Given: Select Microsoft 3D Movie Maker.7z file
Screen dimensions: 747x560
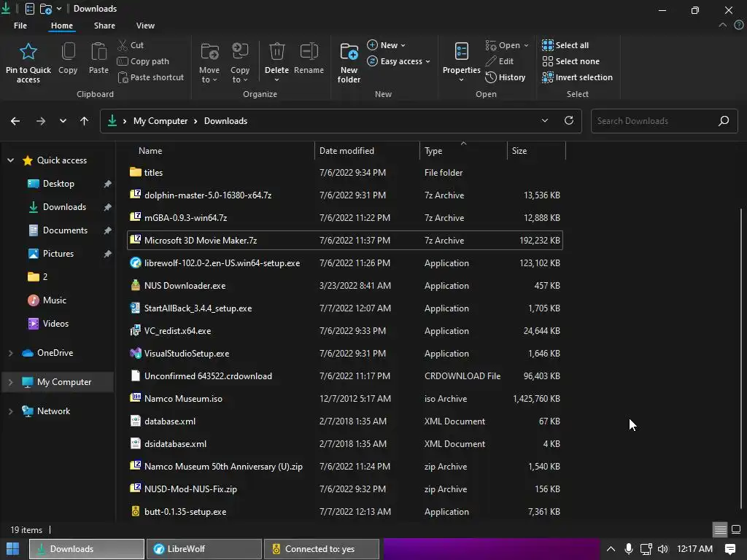Looking at the screenshot, I should click(x=345, y=241).
